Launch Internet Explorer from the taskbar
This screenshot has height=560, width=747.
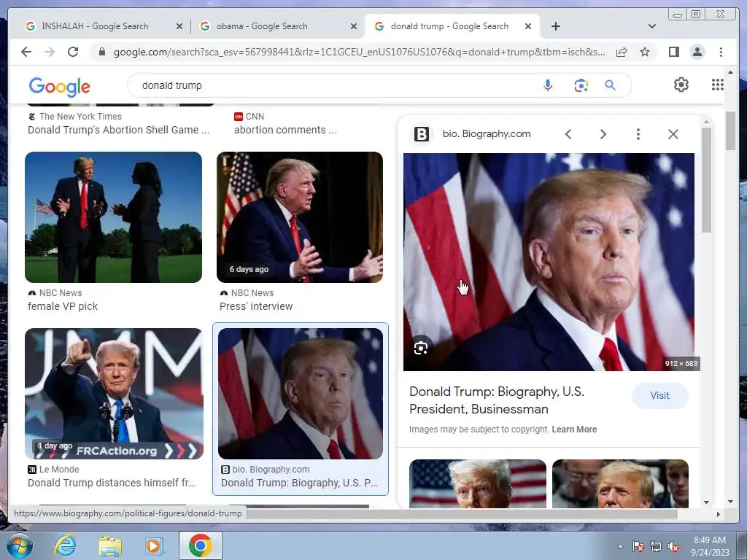(x=65, y=545)
